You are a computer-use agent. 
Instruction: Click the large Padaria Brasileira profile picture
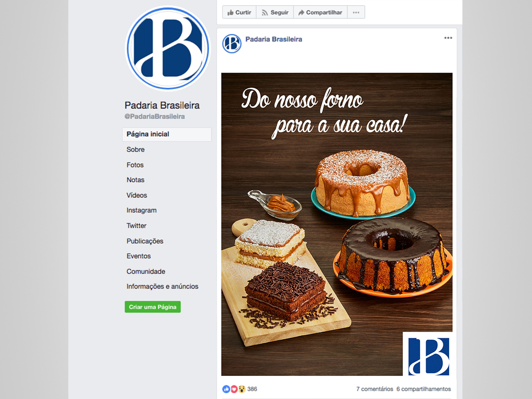click(x=168, y=48)
